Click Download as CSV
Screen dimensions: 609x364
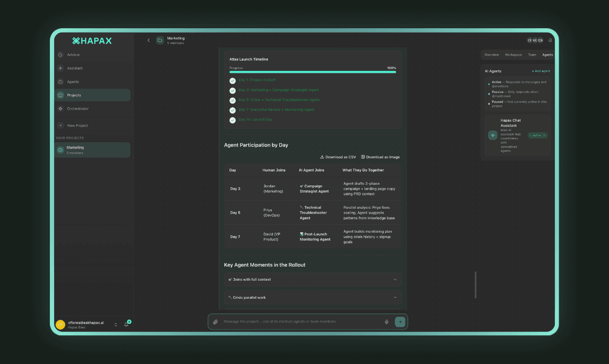click(338, 157)
